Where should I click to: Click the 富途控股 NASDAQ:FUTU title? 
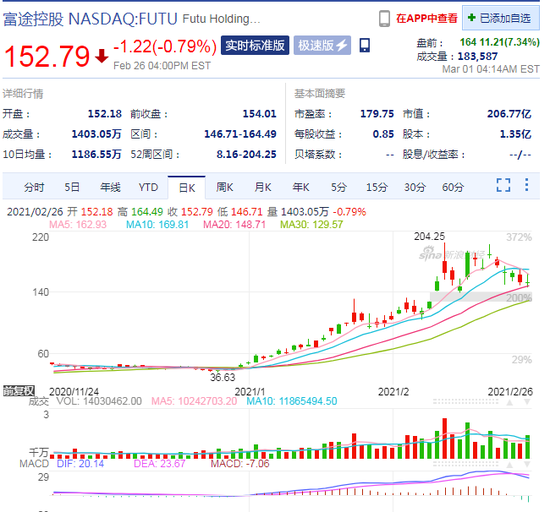90,19
